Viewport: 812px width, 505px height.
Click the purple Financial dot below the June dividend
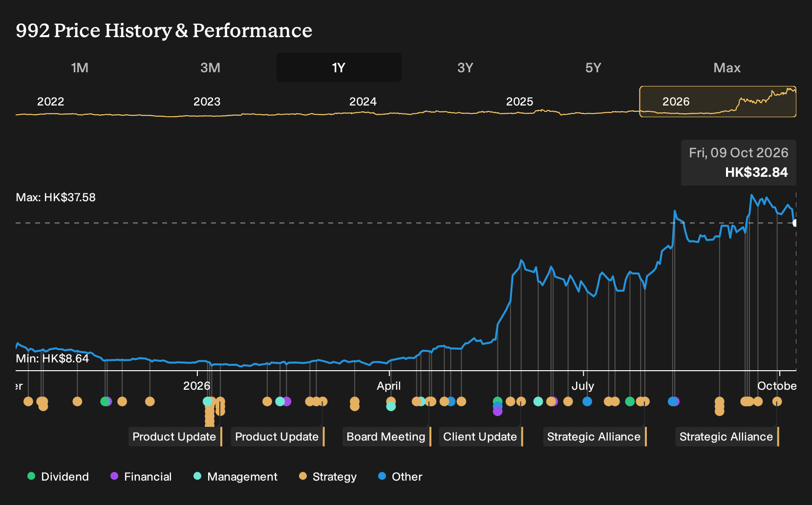497,411
